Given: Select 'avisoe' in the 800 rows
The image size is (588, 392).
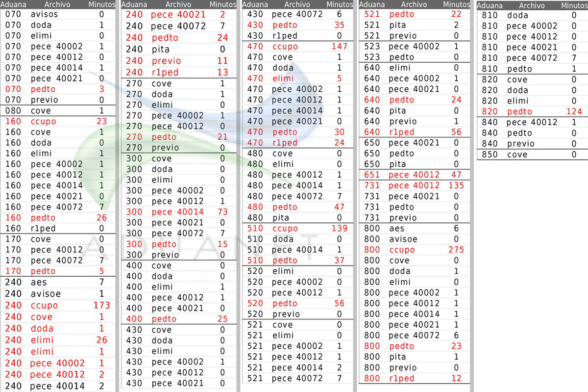Looking at the screenshot, I should [x=403, y=239].
